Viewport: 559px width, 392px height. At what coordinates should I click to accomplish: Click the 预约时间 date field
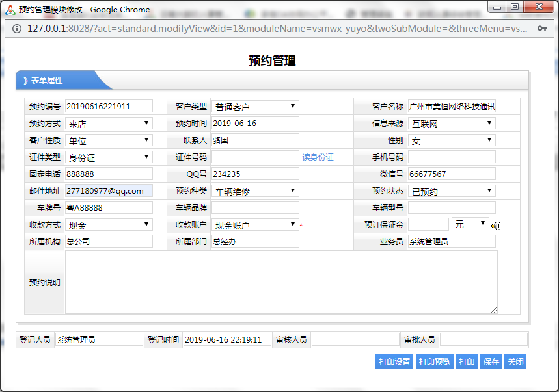click(x=255, y=124)
